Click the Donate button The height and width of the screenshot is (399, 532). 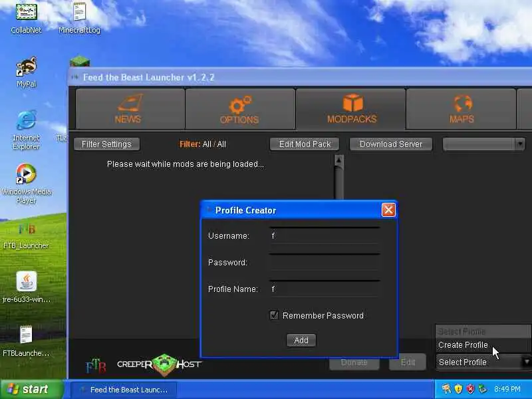tap(354, 362)
